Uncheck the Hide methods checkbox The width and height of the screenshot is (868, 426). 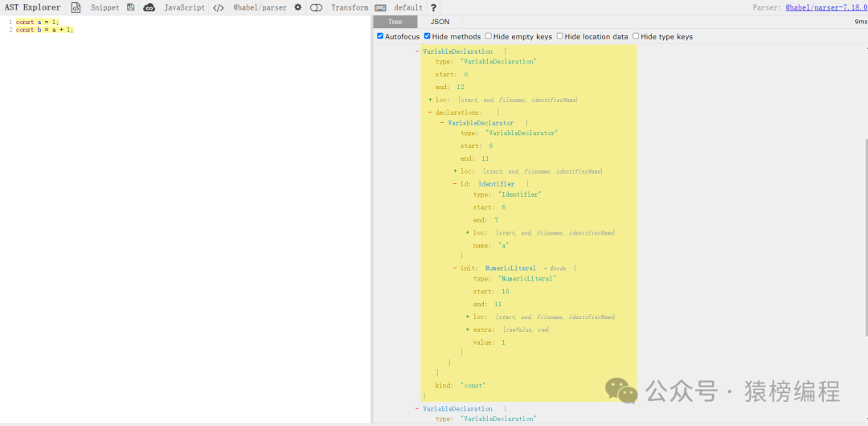pyautogui.click(x=428, y=36)
